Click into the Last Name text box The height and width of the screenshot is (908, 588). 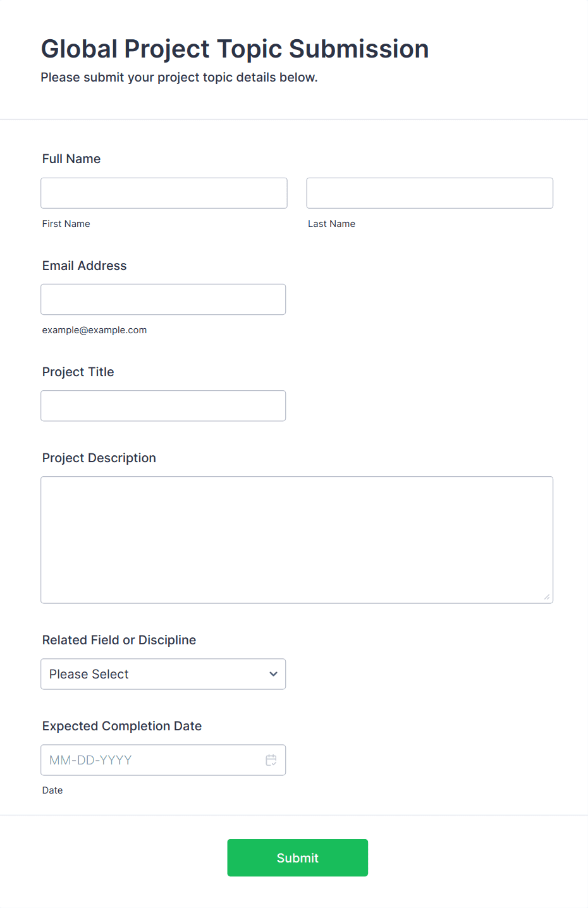[x=429, y=193]
